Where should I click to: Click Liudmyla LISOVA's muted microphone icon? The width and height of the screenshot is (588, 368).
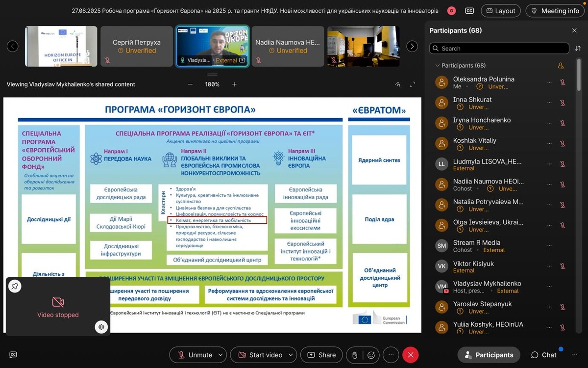(x=563, y=164)
